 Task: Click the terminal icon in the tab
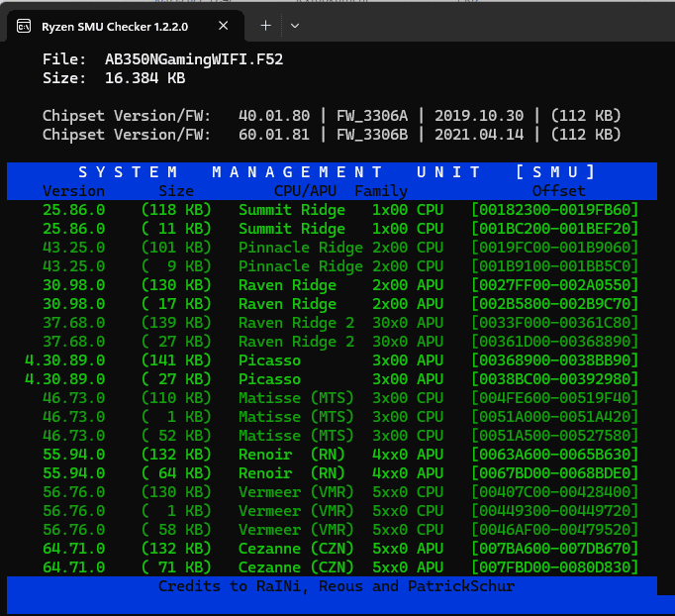[24, 27]
